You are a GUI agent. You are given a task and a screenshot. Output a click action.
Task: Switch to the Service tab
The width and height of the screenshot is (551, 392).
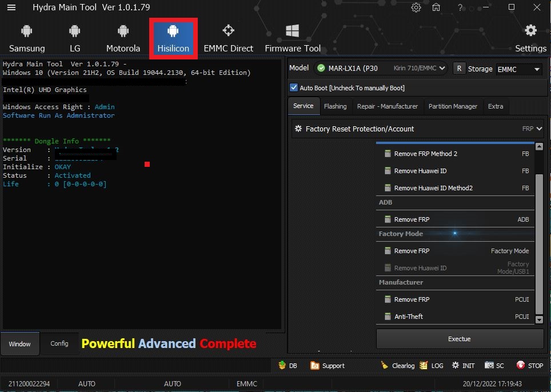click(304, 106)
